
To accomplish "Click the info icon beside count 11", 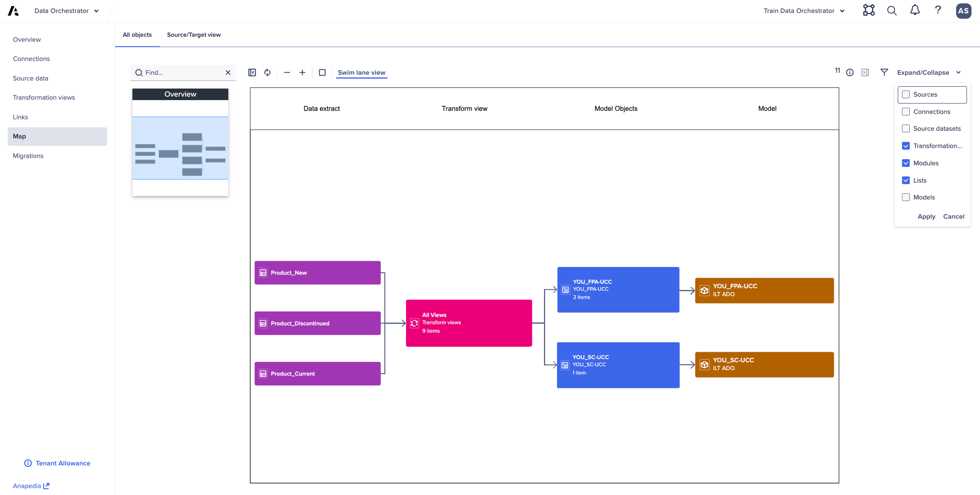I will [x=849, y=72].
